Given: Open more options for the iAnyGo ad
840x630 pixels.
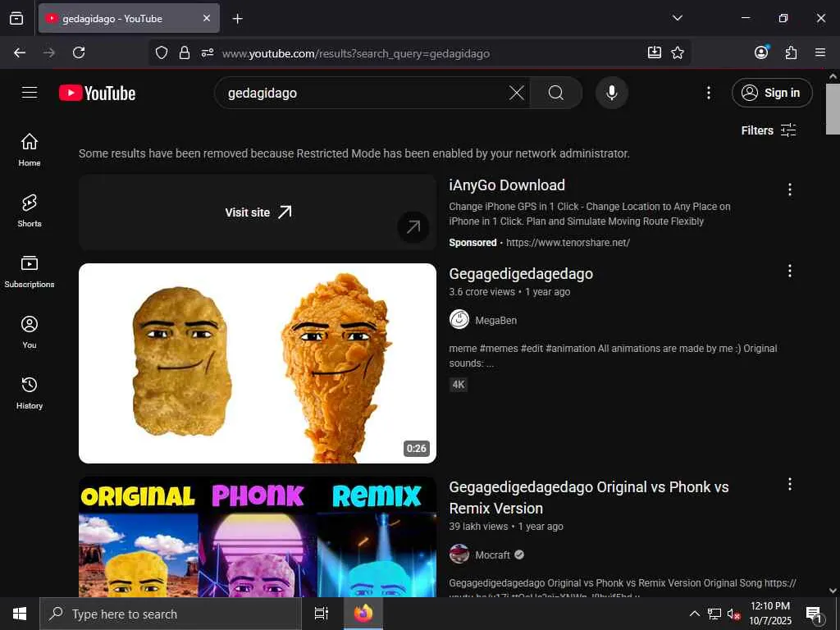Looking at the screenshot, I should click(x=790, y=189).
